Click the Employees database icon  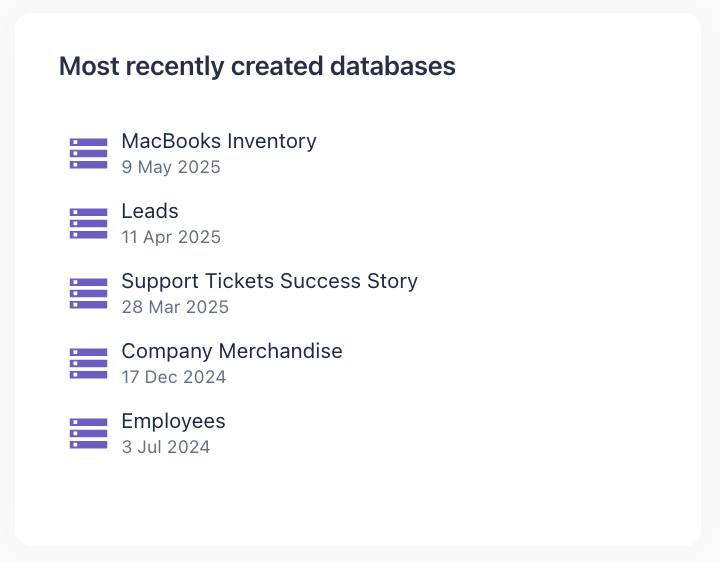(x=88, y=434)
